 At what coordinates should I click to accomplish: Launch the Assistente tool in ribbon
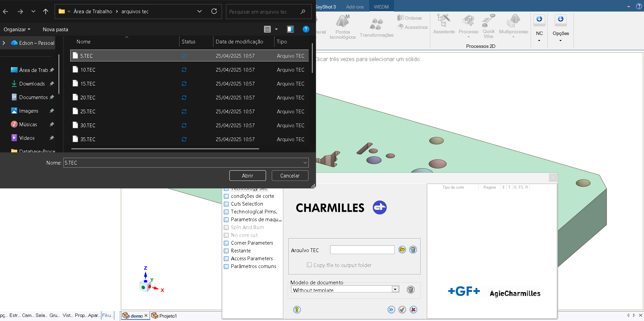tap(444, 24)
